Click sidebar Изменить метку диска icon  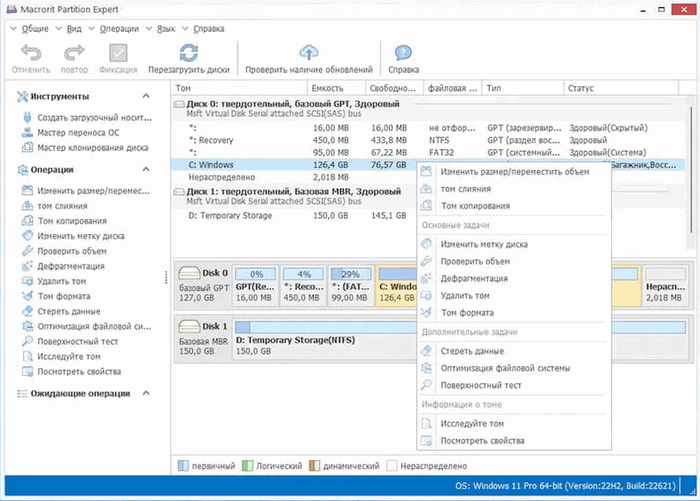27,236
